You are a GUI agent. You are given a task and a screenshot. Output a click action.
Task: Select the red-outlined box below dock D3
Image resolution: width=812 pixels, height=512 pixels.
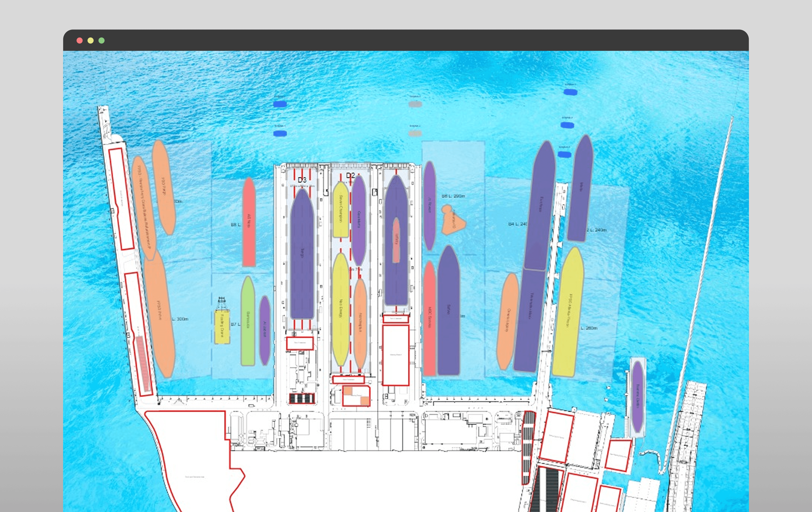pyautogui.click(x=300, y=343)
